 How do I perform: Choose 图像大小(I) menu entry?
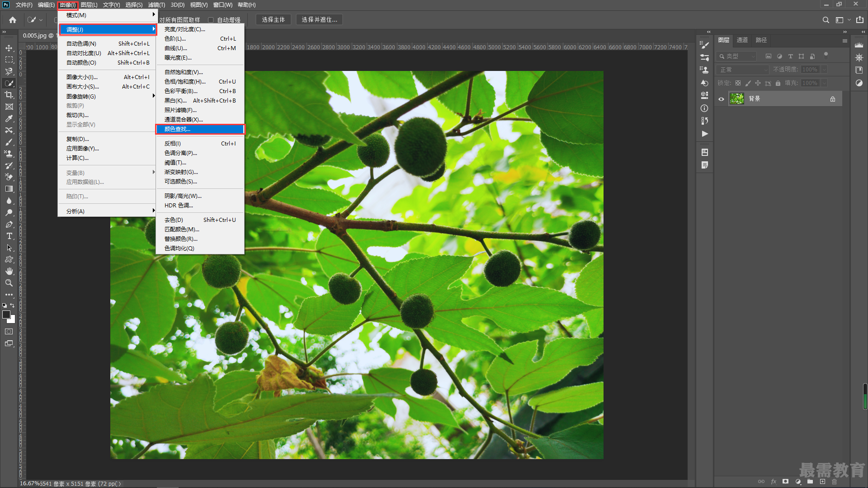click(107, 77)
